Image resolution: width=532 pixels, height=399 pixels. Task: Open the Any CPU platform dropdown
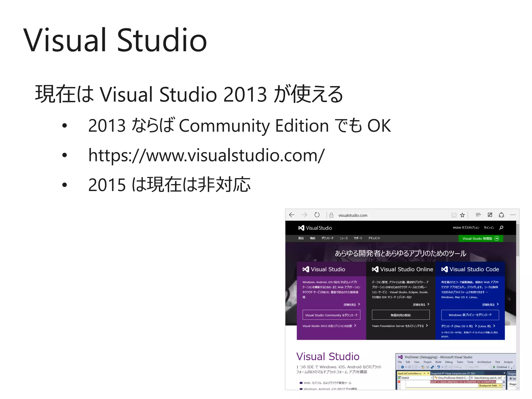click(479, 367)
